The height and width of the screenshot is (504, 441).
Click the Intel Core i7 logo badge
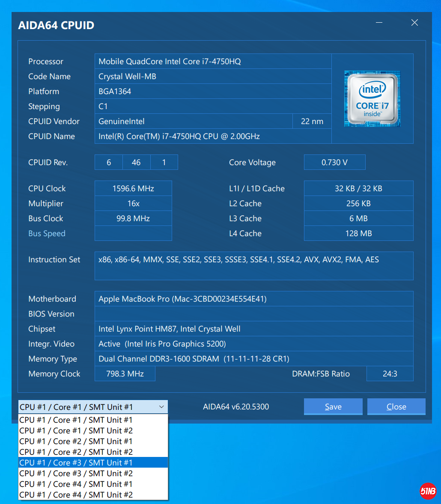(372, 99)
